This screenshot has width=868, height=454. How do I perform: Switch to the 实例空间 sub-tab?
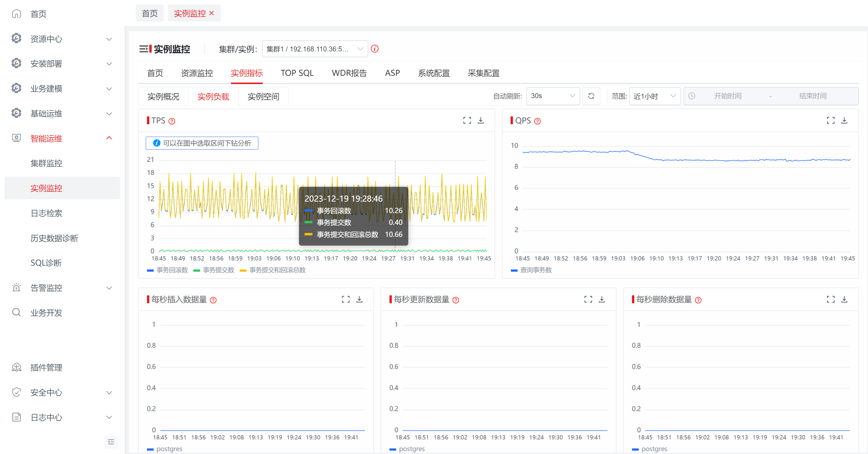[263, 97]
